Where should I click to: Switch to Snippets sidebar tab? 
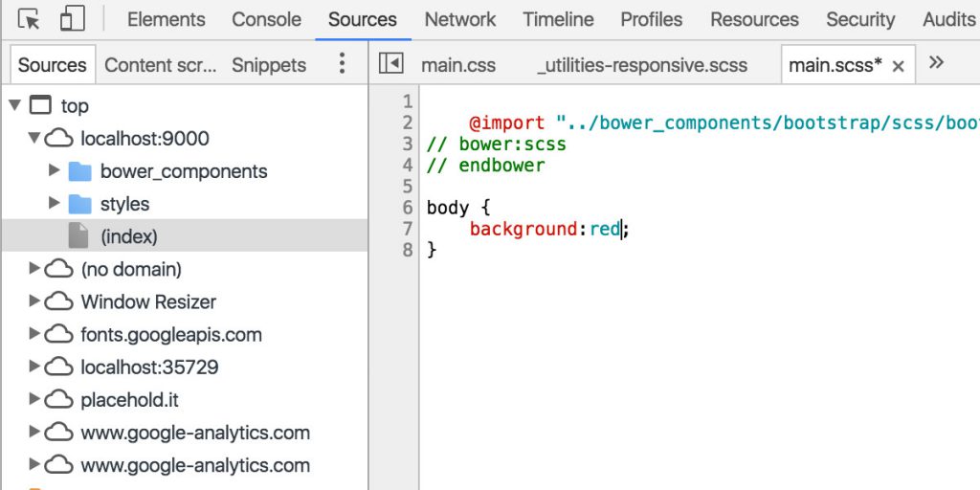pyautogui.click(x=269, y=65)
